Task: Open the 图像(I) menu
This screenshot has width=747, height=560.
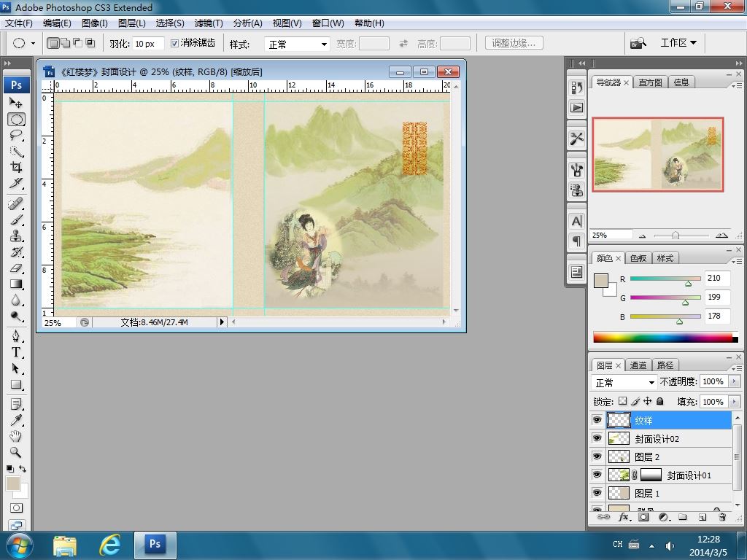Action: [x=94, y=23]
